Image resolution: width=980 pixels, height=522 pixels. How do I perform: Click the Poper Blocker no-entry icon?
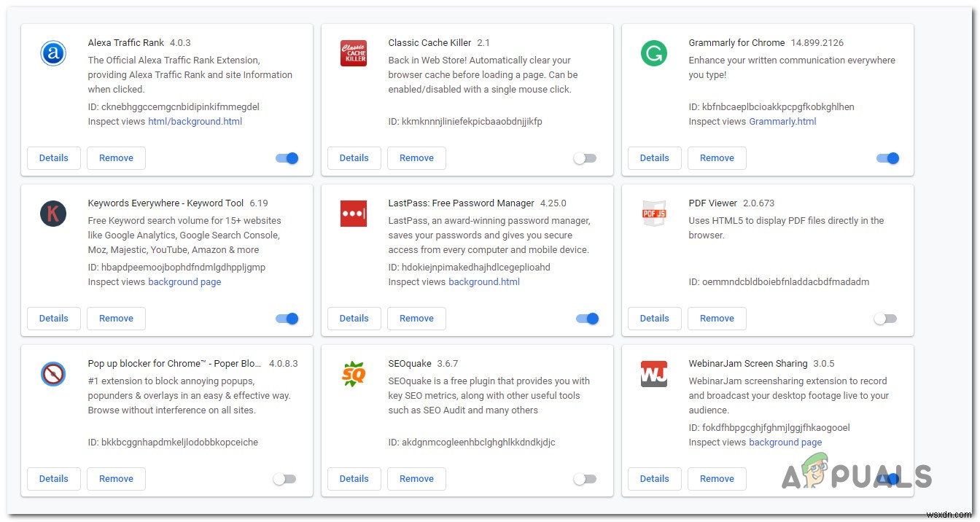52,373
